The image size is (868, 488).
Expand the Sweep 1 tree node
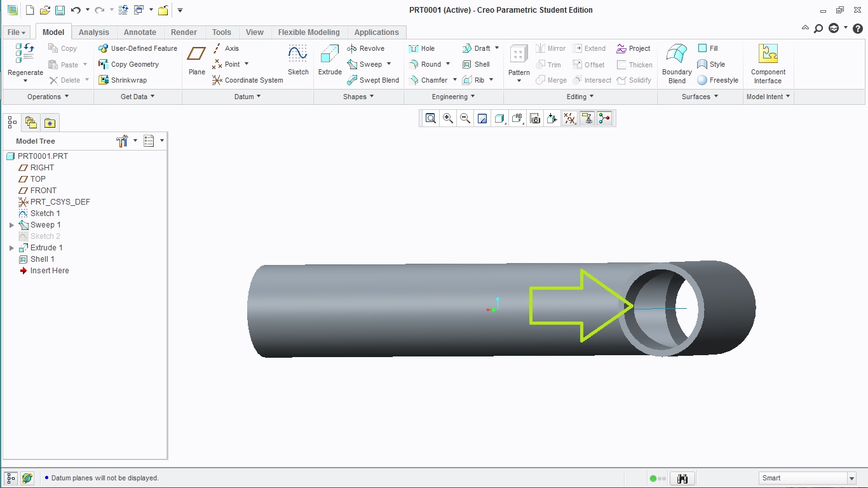11,225
